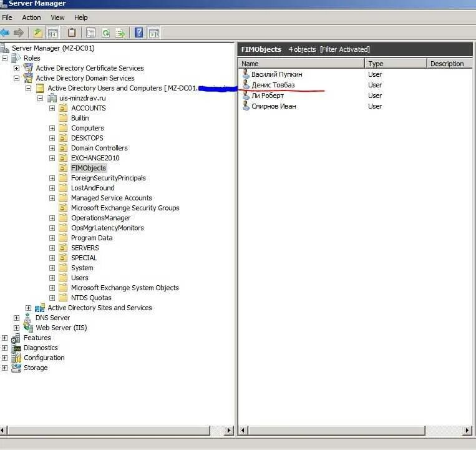Open the Help question mark icon
Viewport: 476px width, 450px height.
pos(138,32)
